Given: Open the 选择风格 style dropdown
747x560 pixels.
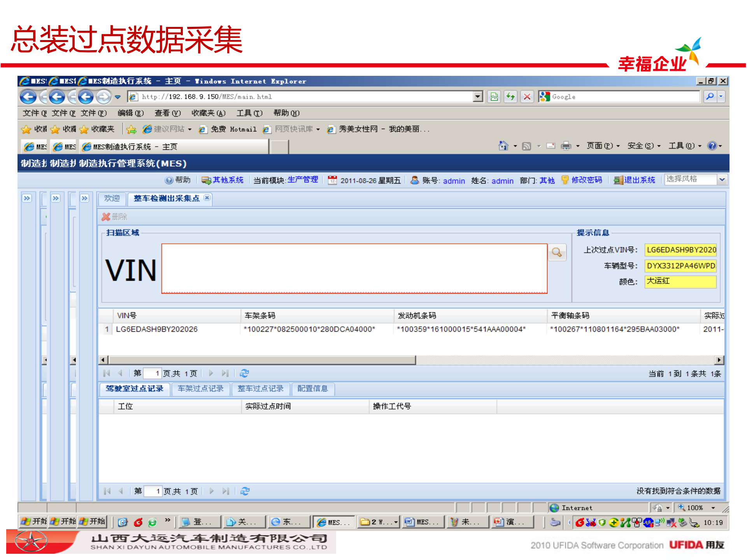Looking at the screenshot, I should 722,179.
